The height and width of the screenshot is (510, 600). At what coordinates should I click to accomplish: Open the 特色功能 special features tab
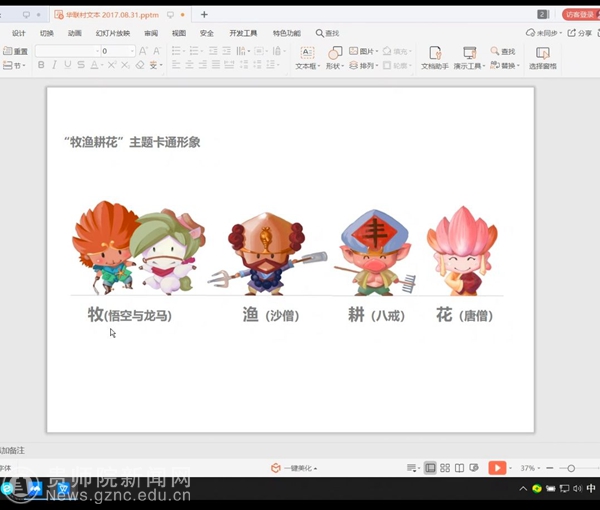point(287,33)
